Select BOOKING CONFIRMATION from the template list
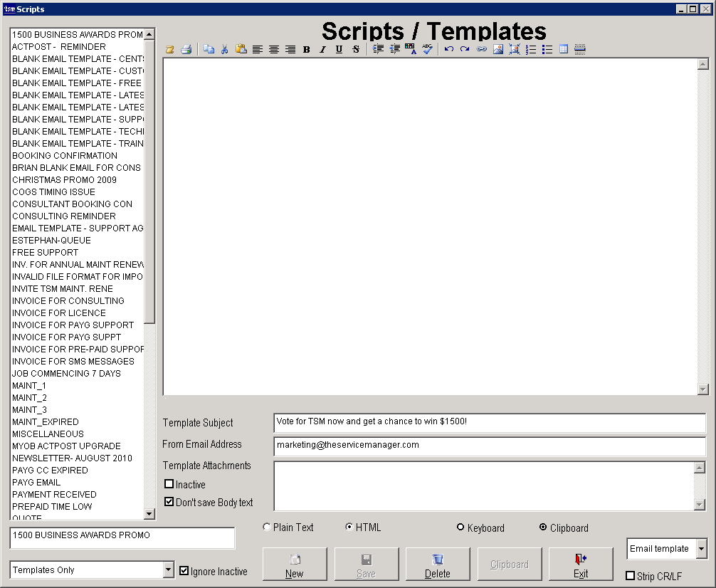 pyautogui.click(x=65, y=156)
